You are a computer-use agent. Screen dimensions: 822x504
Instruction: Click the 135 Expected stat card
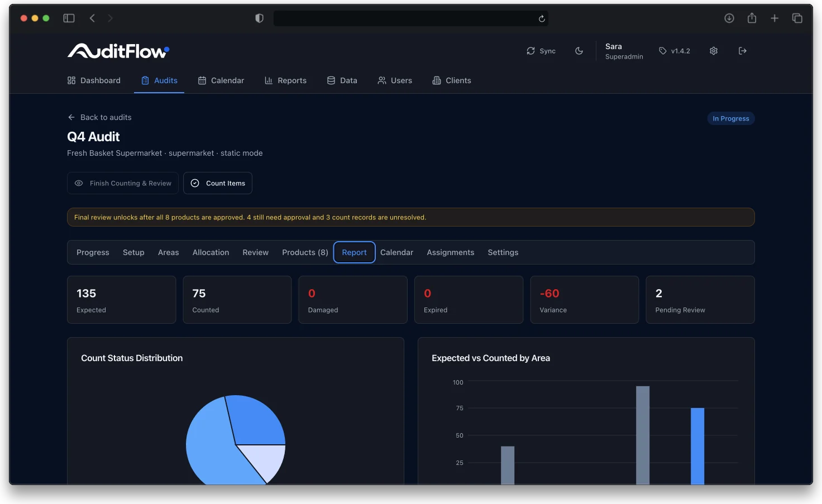[x=121, y=300]
